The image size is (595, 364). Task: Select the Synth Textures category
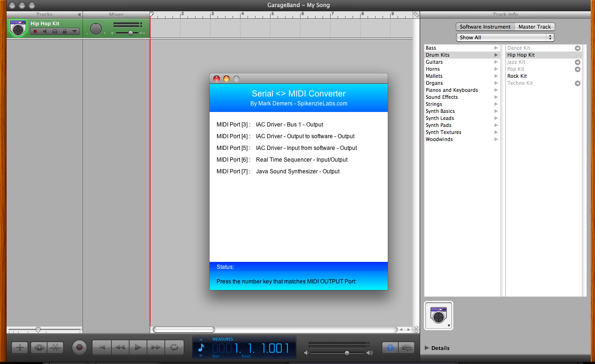click(462, 132)
